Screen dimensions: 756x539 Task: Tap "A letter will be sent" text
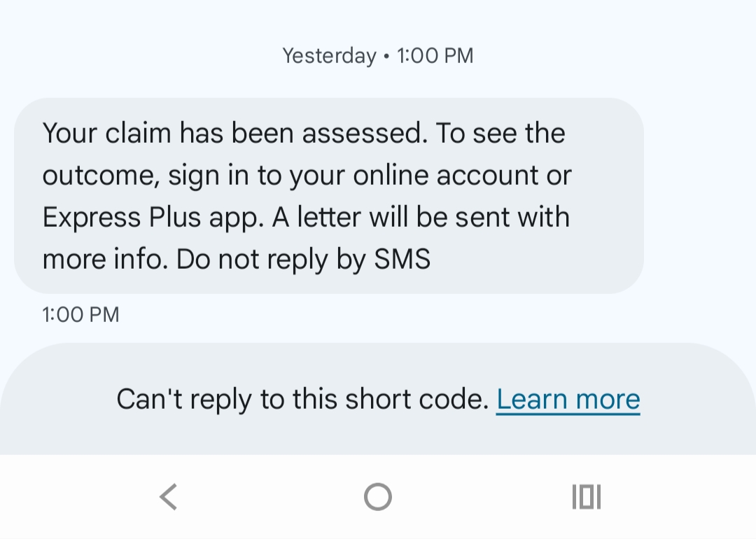point(392,217)
